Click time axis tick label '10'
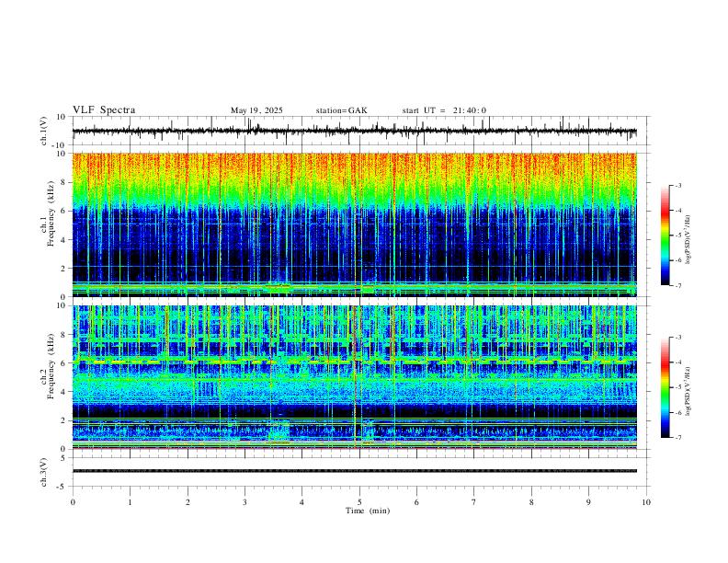 [646, 502]
